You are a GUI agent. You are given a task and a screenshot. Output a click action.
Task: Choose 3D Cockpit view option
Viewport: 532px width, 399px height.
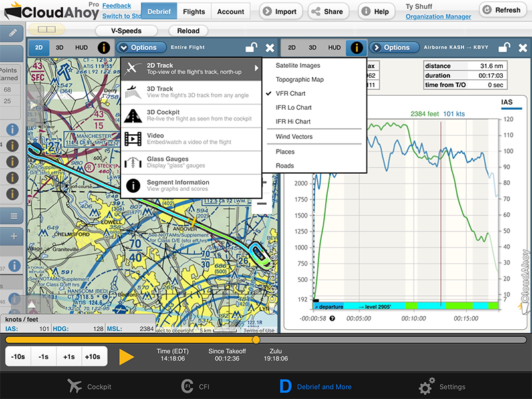[192, 115]
